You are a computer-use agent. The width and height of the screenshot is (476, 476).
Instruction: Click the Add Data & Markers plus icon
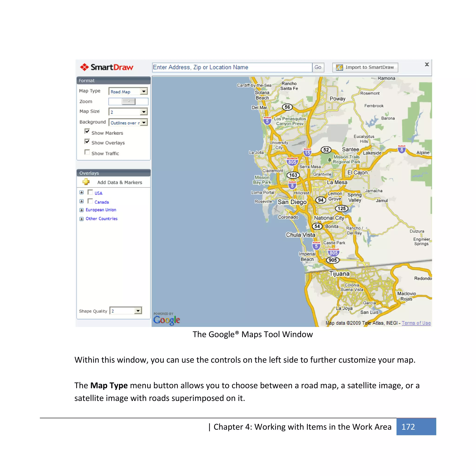click(x=86, y=182)
